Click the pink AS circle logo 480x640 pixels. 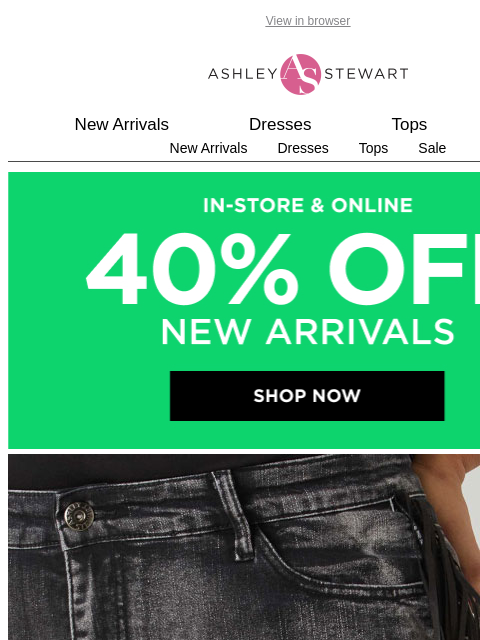[300, 74]
